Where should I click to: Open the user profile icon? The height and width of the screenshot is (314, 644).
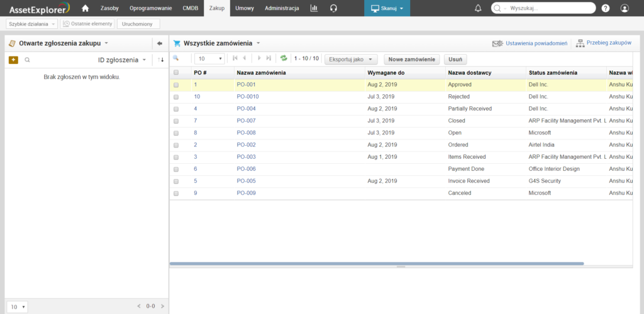click(x=624, y=8)
